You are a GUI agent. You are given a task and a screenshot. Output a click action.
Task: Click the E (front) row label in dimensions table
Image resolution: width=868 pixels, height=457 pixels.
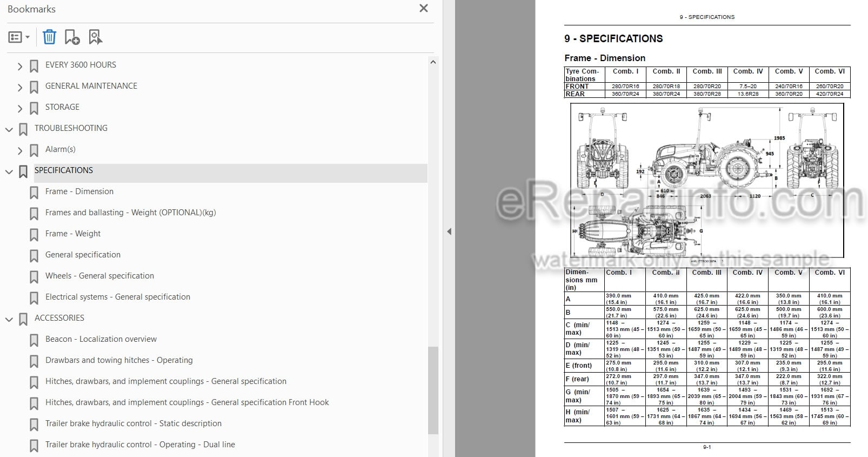[579, 366]
